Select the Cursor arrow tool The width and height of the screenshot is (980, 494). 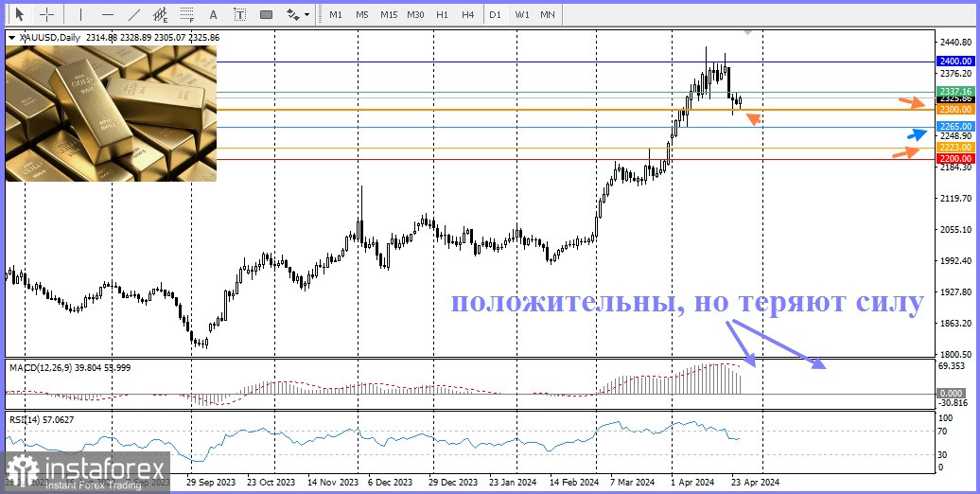[x=19, y=14]
